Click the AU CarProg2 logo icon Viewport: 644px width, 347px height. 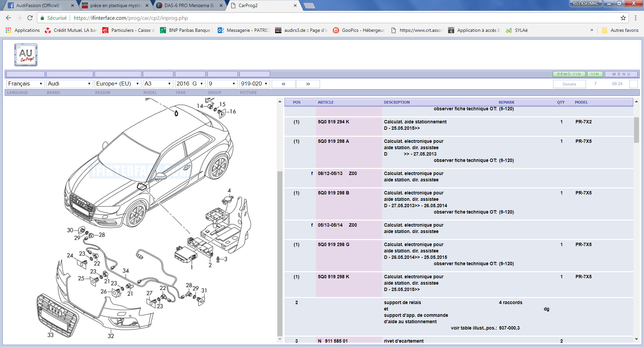[x=26, y=55]
